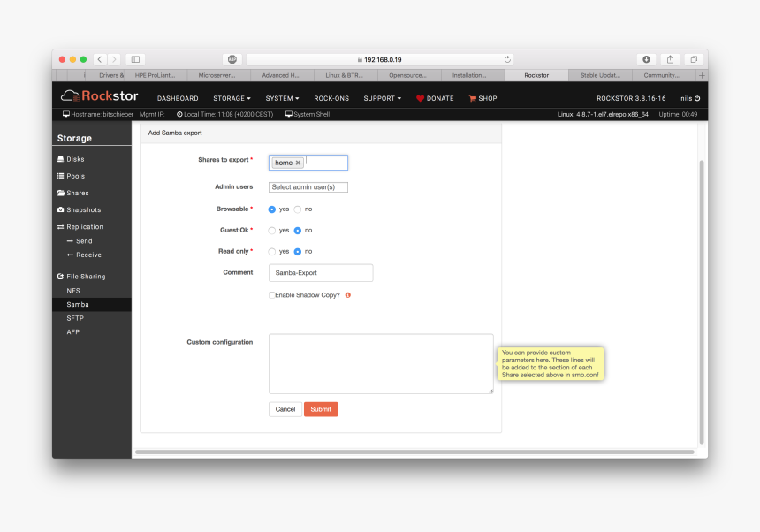Switch to the Linux & BTR tab

point(344,75)
